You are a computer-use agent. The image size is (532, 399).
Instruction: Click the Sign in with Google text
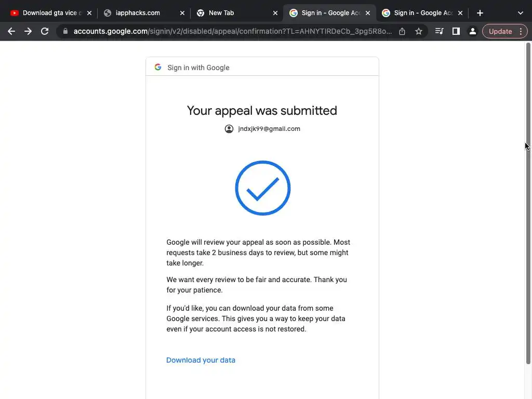click(198, 68)
